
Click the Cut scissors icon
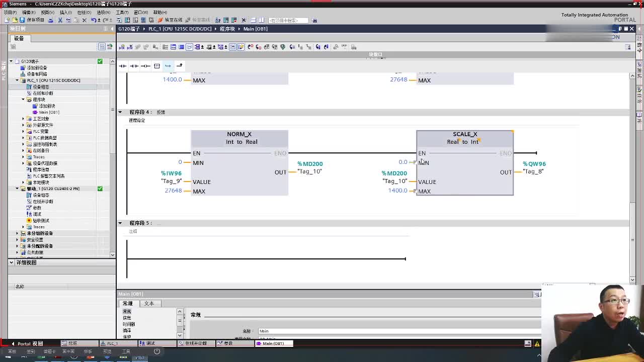click(x=60, y=20)
